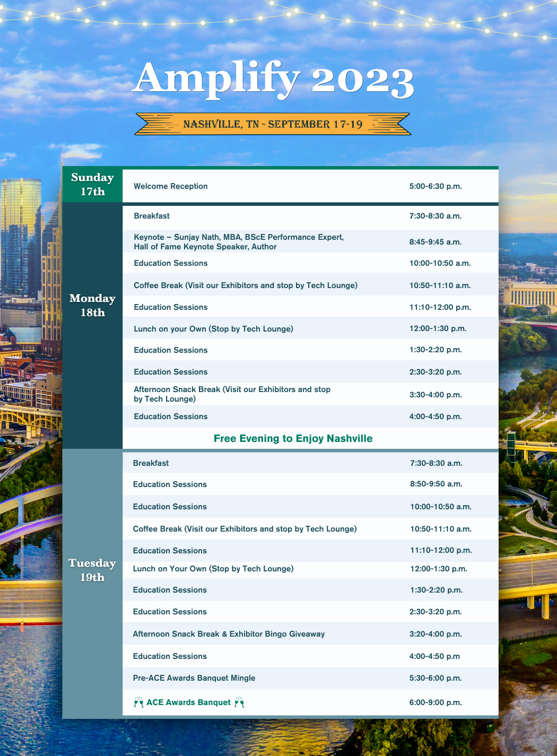The height and width of the screenshot is (756, 557).
Task: Click champagne glasses icon left of ACE Awards Banquet
Action: pyautogui.click(x=138, y=702)
